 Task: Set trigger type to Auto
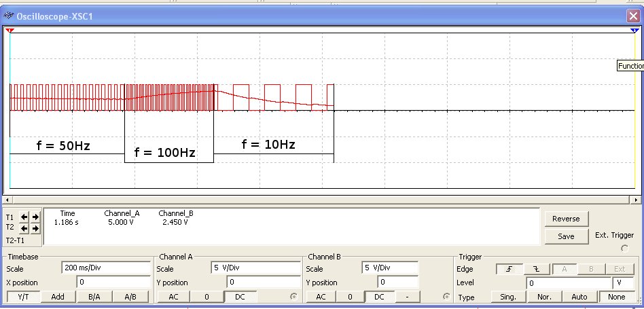[579, 297]
